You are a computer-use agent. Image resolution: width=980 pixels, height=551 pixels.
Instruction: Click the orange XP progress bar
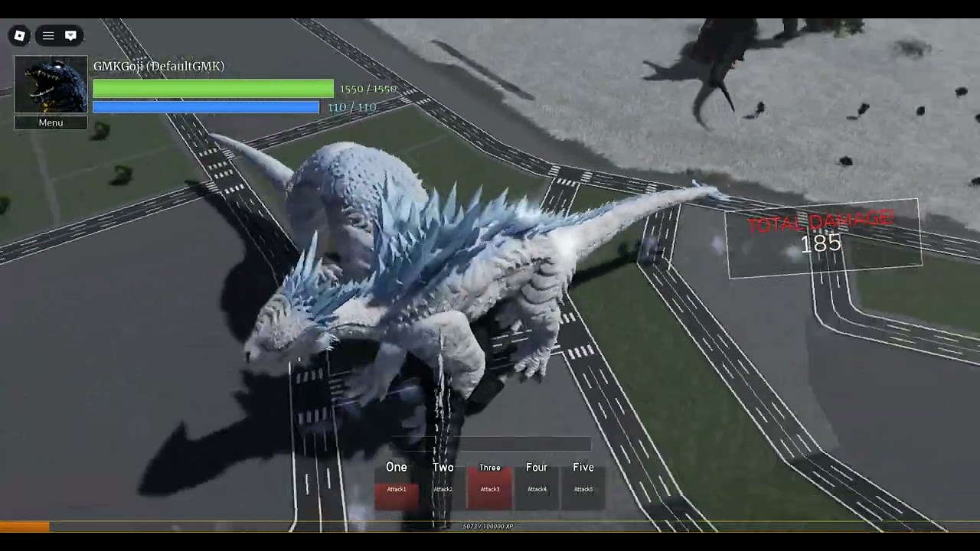click(25, 527)
